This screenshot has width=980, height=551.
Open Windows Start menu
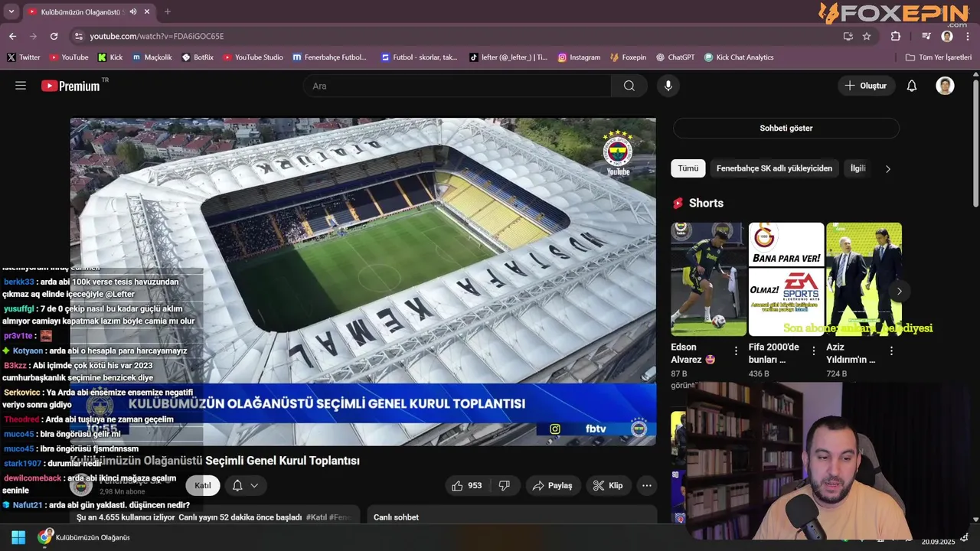[x=18, y=538]
